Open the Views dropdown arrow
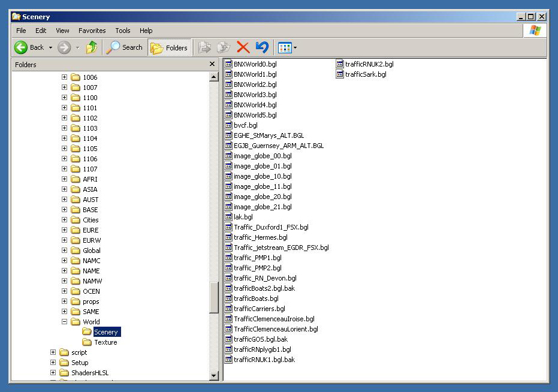 [295, 48]
